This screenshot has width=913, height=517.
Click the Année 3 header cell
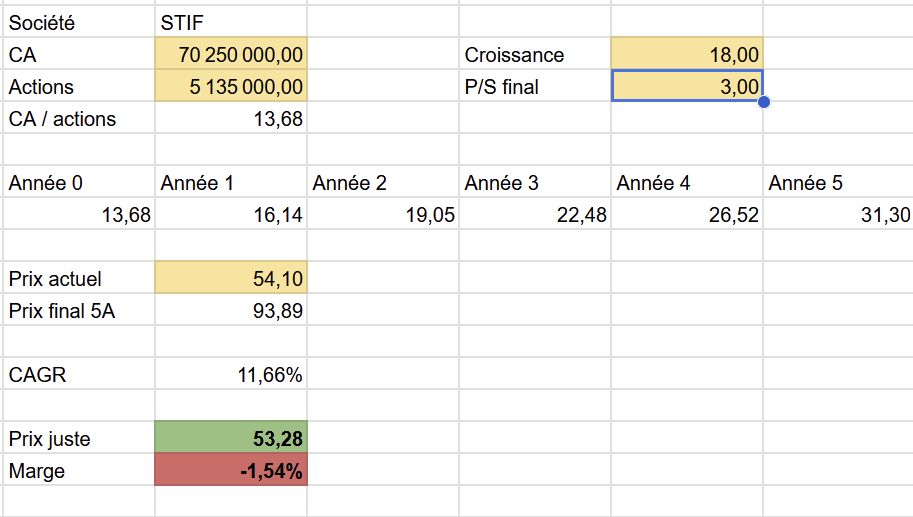[x=535, y=183]
